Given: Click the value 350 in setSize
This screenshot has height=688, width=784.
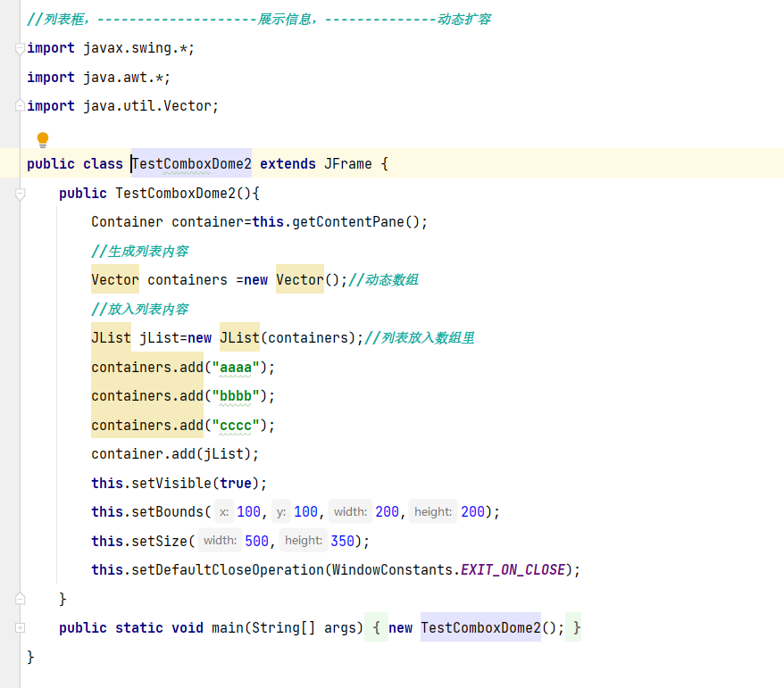Looking at the screenshot, I should coord(343,541).
